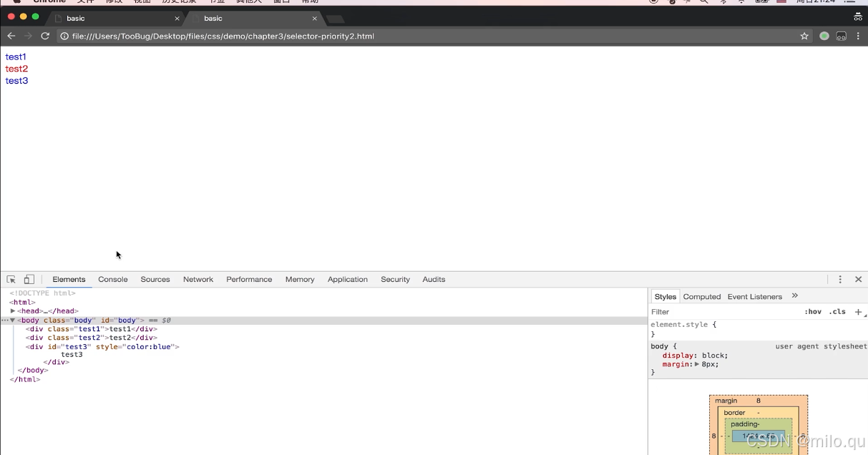
Task: Show the Security panel
Action: (395, 280)
